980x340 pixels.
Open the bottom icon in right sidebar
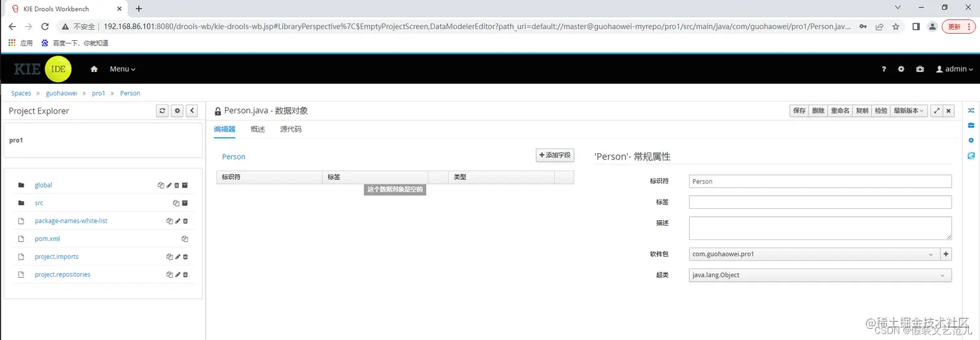971,156
